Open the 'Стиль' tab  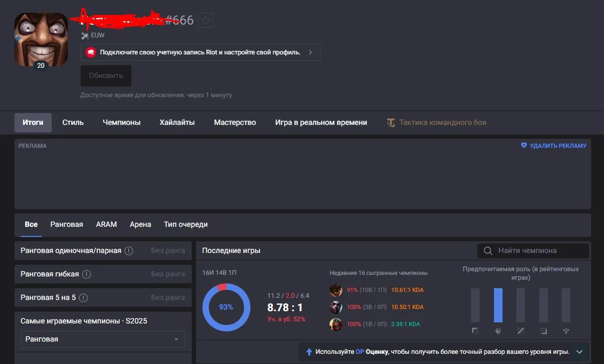[x=73, y=122]
